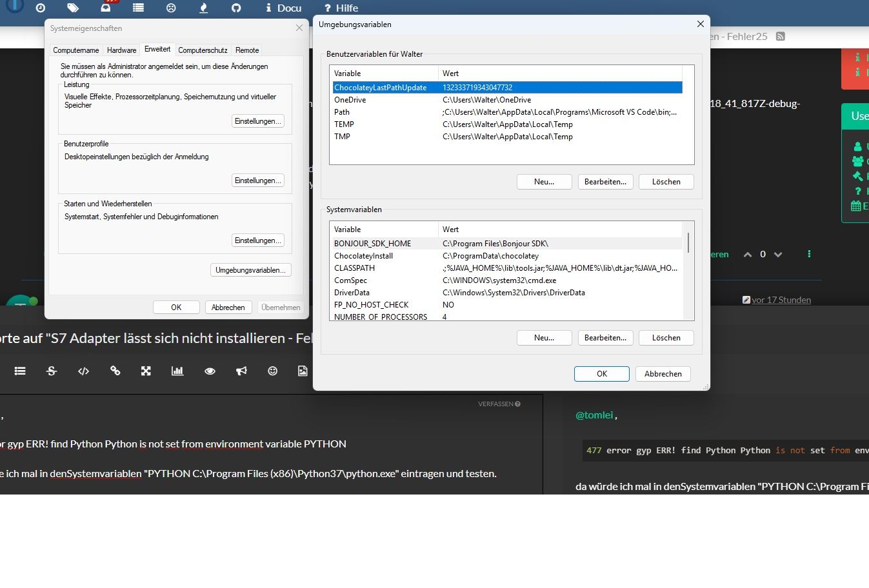
Task: Select the TMP user variable row
Action: pos(507,137)
